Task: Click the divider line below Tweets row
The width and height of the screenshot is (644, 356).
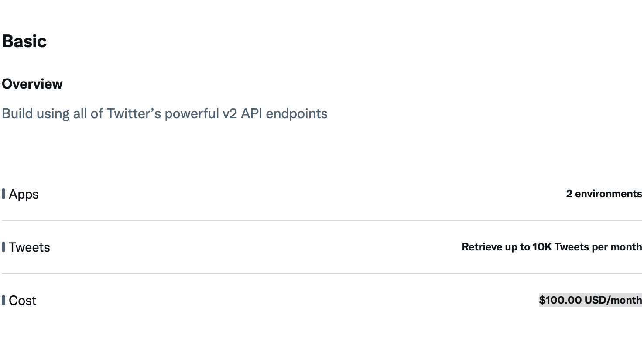Action: 322,274
